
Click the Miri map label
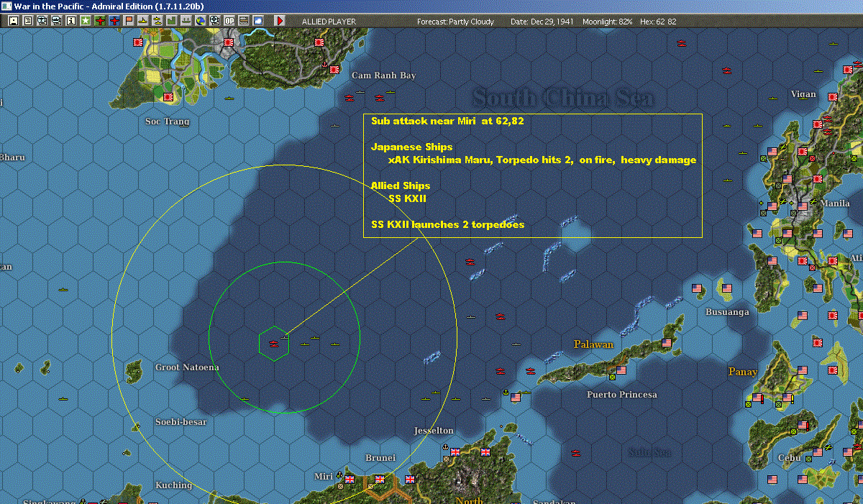pos(324,476)
